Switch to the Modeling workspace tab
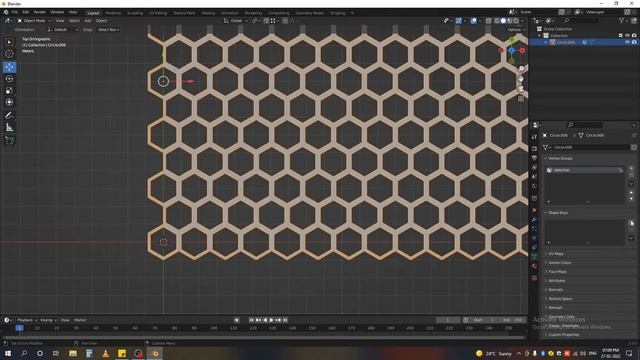The image size is (640, 360). (113, 13)
